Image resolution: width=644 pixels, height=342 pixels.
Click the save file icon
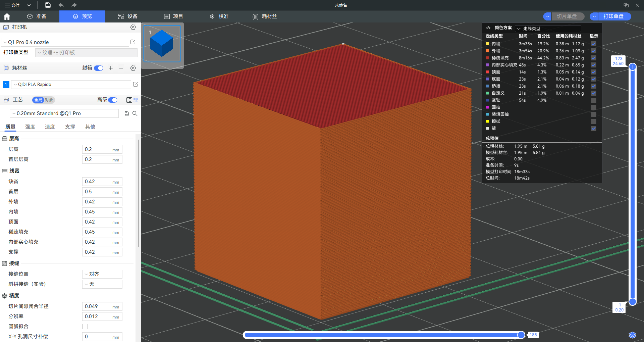point(48,5)
